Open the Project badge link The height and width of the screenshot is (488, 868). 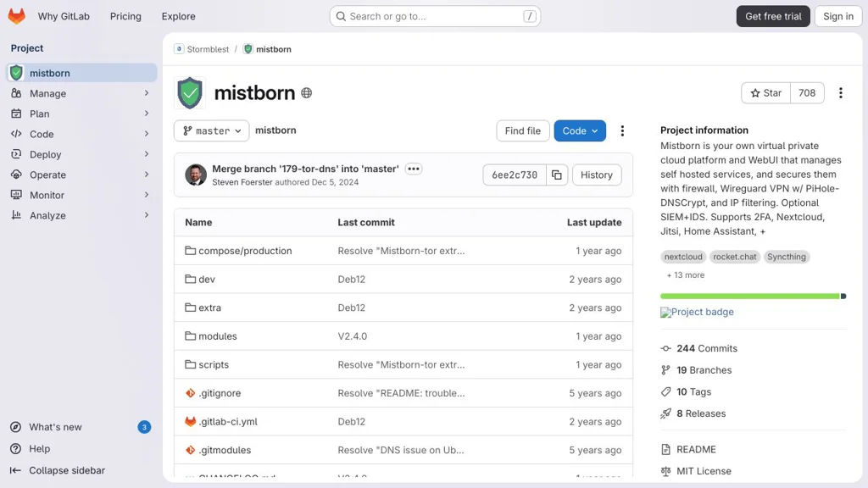point(697,312)
